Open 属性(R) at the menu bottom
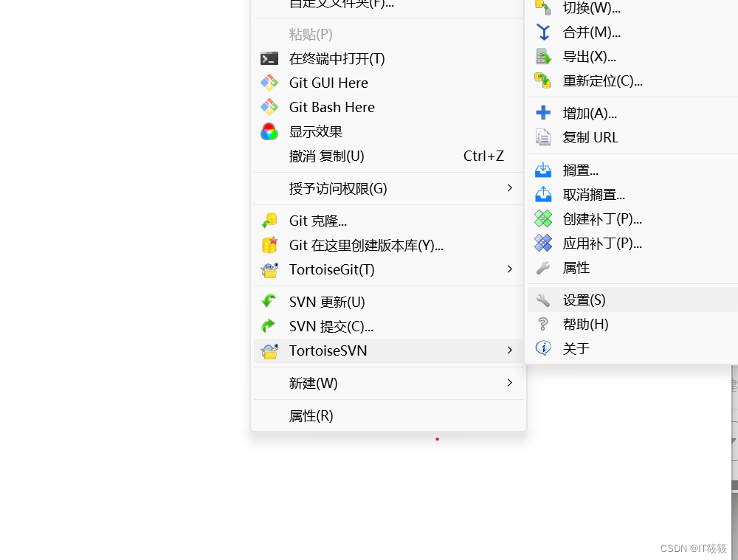The image size is (738, 560). pyautogui.click(x=388, y=416)
